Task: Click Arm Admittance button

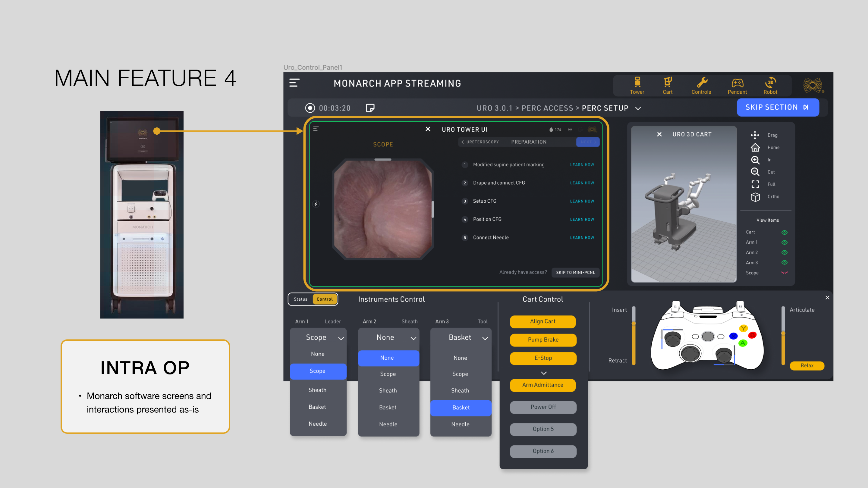Action: click(542, 385)
